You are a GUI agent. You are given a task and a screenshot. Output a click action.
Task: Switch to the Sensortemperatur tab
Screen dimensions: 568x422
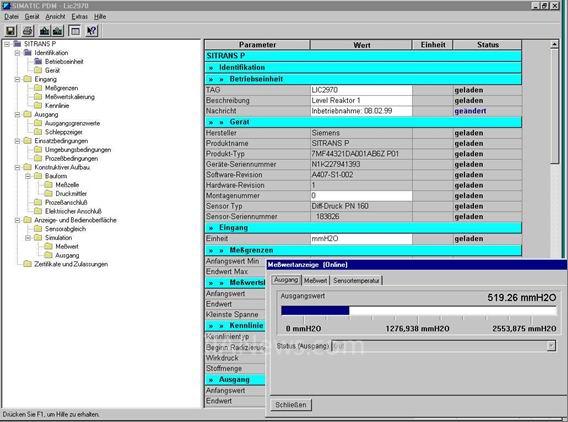(356, 280)
